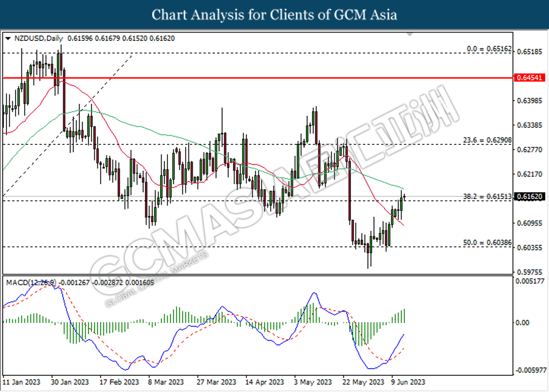Viewport: 549px width, 392px height.
Task: Click the Fibonacci label 23.6 = 0.62908
Action: coord(488,140)
